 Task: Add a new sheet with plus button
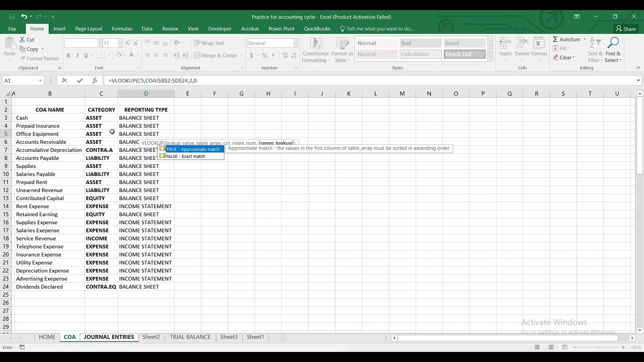point(283,337)
